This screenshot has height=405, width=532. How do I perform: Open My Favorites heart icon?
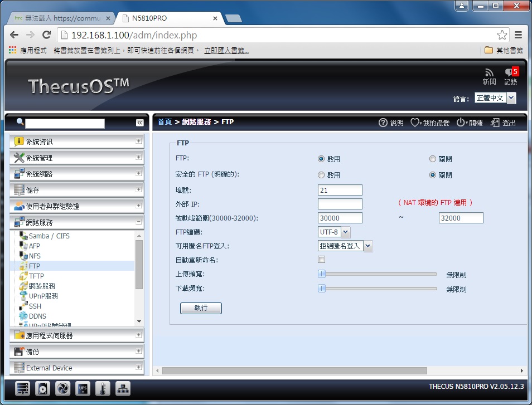pyautogui.click(x=414, y=123)
